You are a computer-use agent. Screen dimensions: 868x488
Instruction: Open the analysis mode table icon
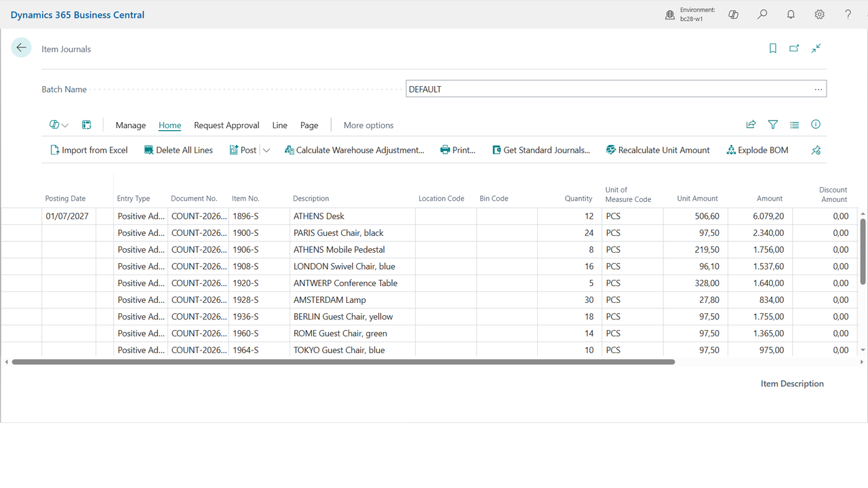(86, 125)
